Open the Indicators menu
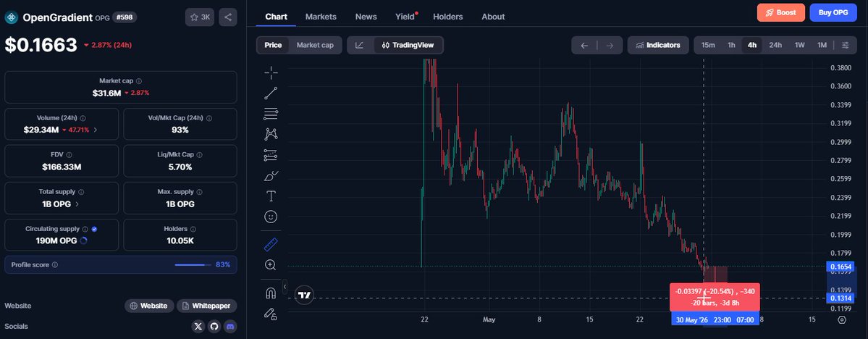 point(658,46)
